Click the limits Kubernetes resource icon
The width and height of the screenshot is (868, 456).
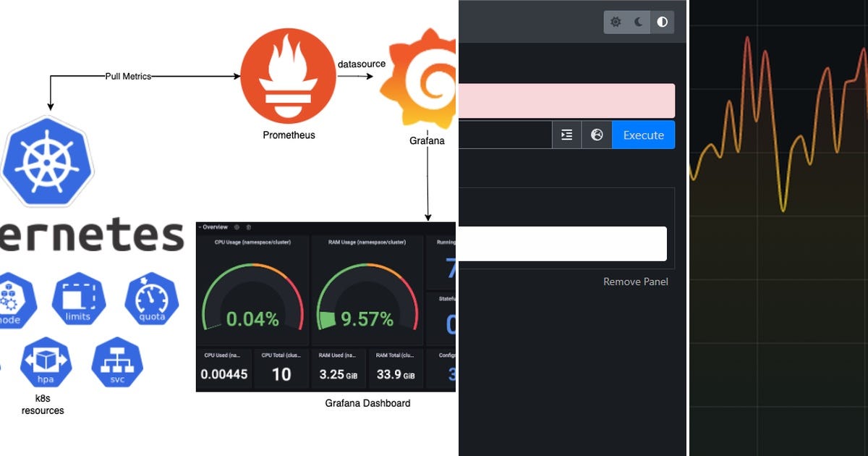pos(78,299)
